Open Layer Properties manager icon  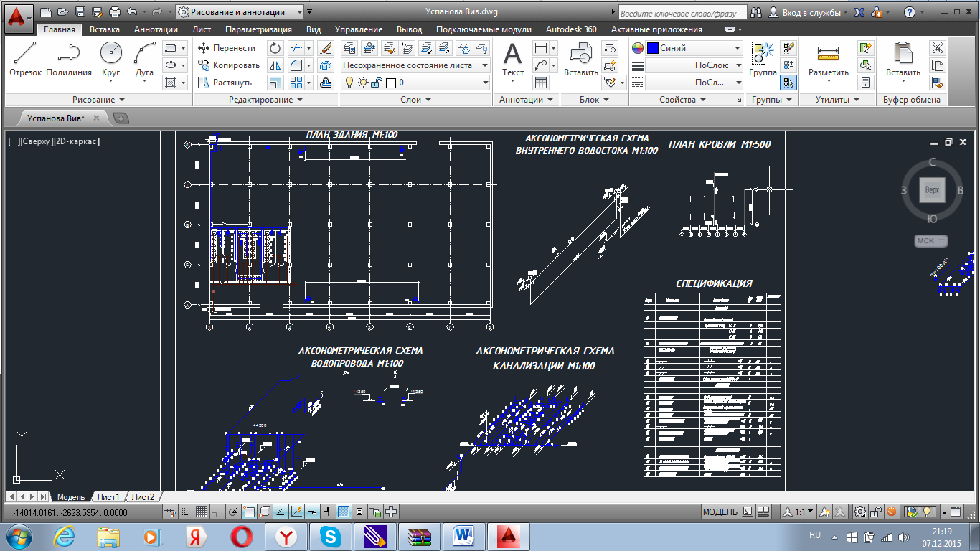click(349, 48)
